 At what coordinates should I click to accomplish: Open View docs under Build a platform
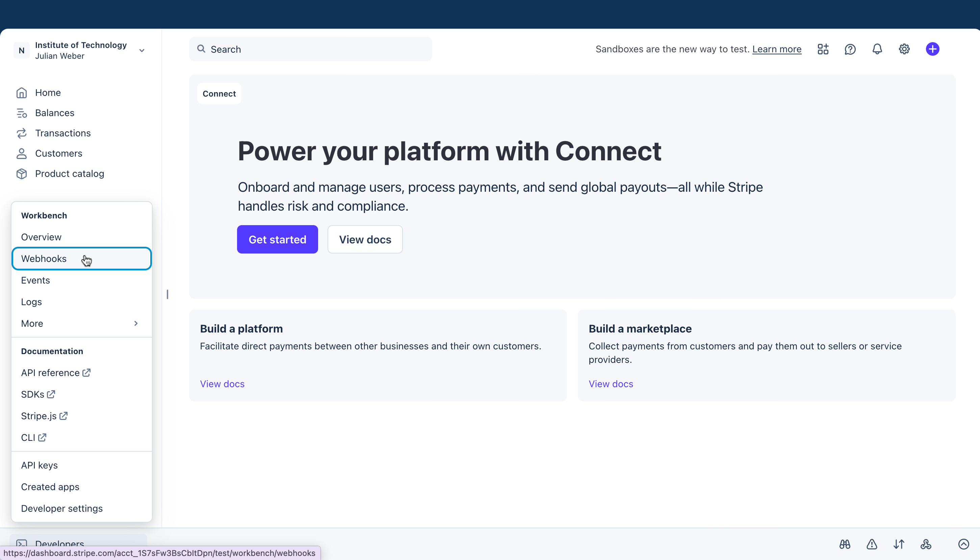(x=222, y=384)
